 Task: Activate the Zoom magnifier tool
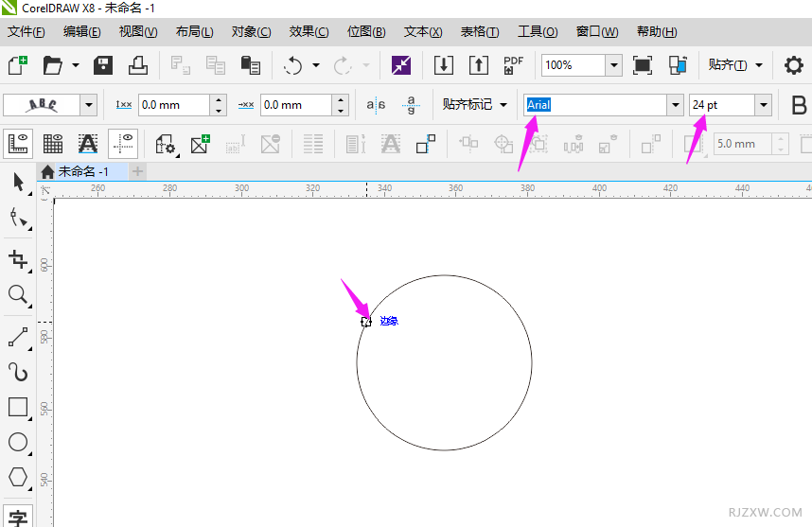pos(18,295)
